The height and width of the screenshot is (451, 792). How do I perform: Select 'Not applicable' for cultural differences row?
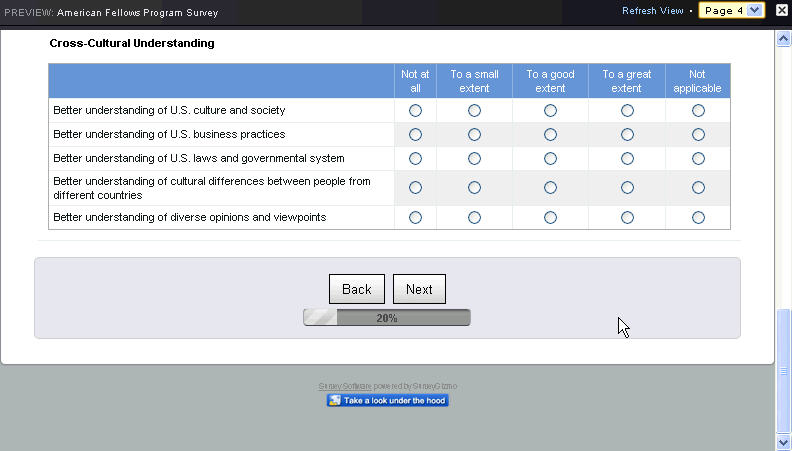pyautogui.click(x=699, y=188)
